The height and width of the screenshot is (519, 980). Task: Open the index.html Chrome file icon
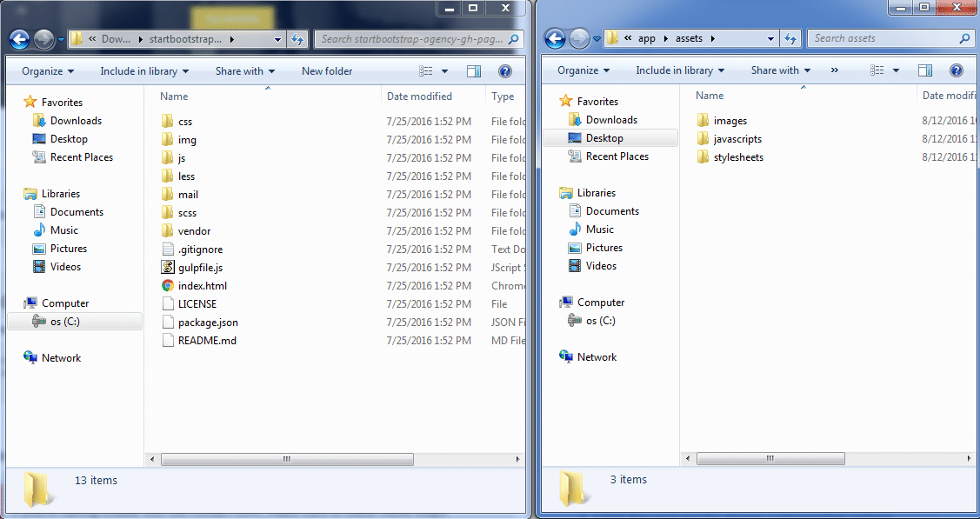pyautogui.click(x=168, y=286)
